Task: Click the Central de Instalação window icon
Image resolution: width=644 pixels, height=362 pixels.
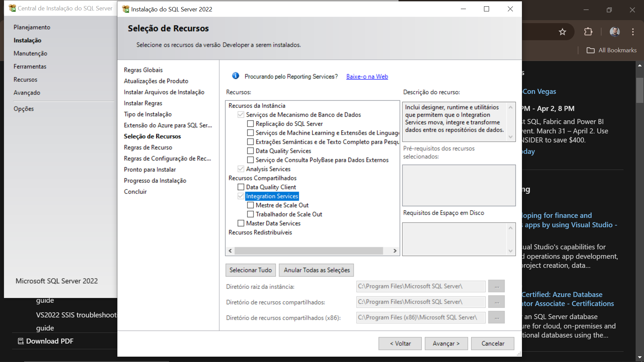Action: pyautogui.click(x=12, y=8)
